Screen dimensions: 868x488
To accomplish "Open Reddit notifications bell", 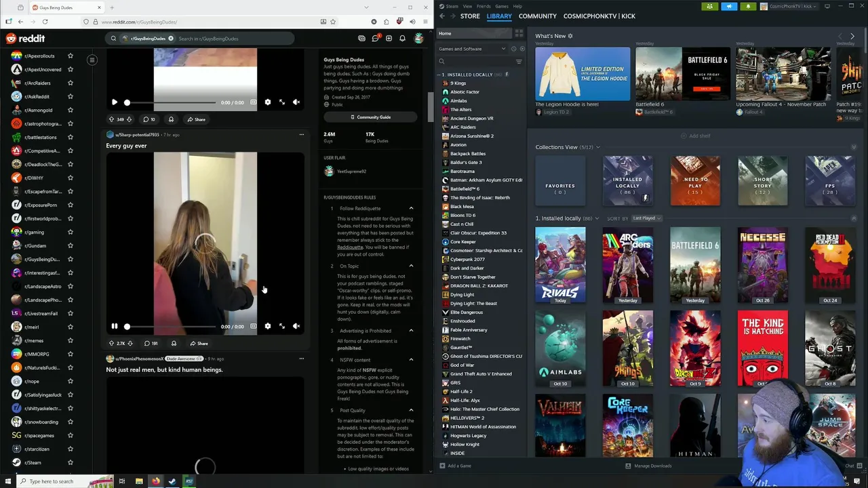I will click(x=402, y=39).
